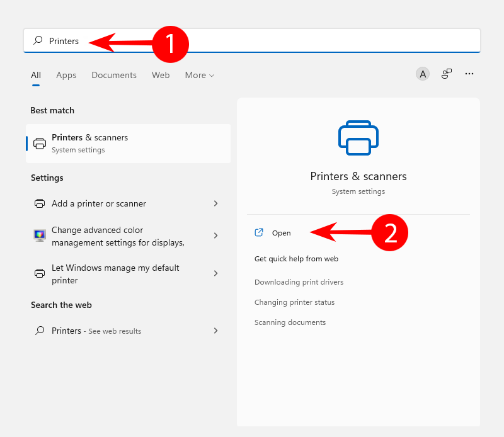Click the Add a printer or scanner icon
The height and width of the screenshot is (437, 504).
40,203
